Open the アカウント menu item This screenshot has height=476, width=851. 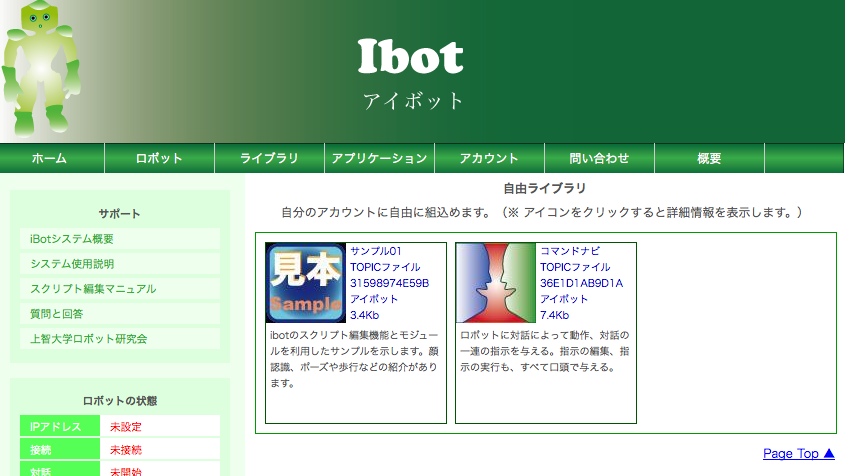click(x=489, y=158)
